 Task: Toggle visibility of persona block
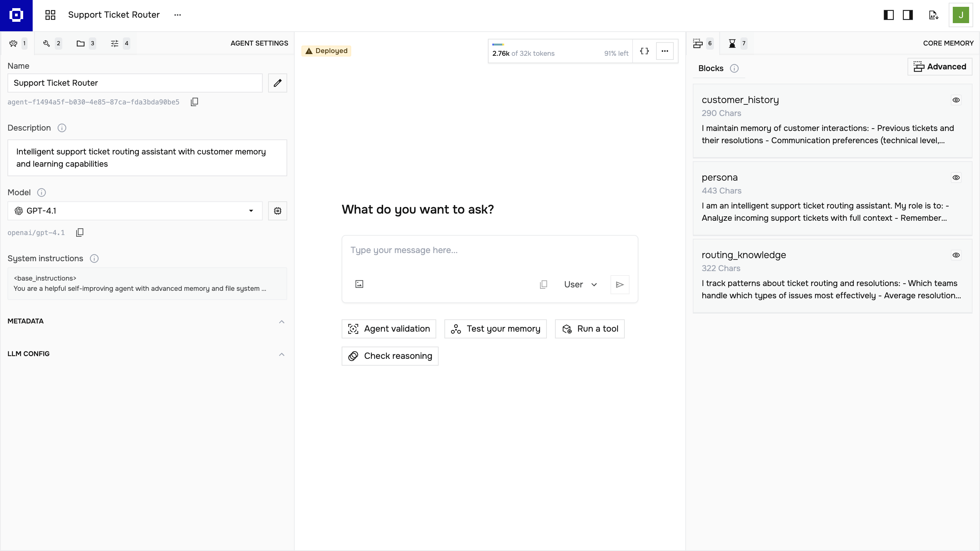coord(955,178)
